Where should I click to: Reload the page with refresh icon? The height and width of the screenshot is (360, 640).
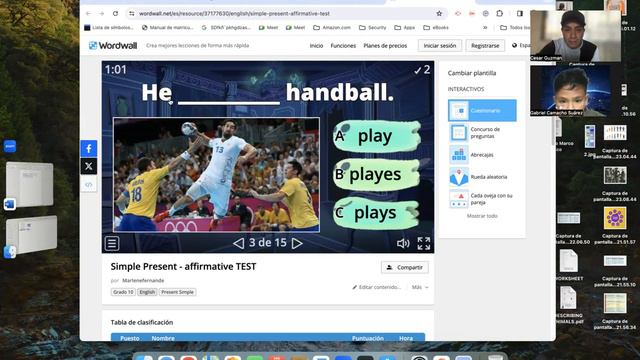click(x=116, y=13)
